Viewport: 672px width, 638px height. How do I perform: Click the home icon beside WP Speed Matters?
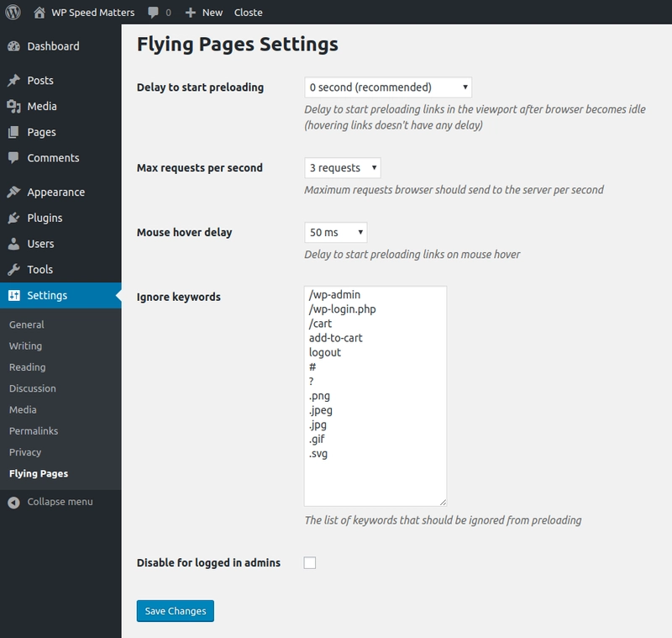[x=39, y=13]
